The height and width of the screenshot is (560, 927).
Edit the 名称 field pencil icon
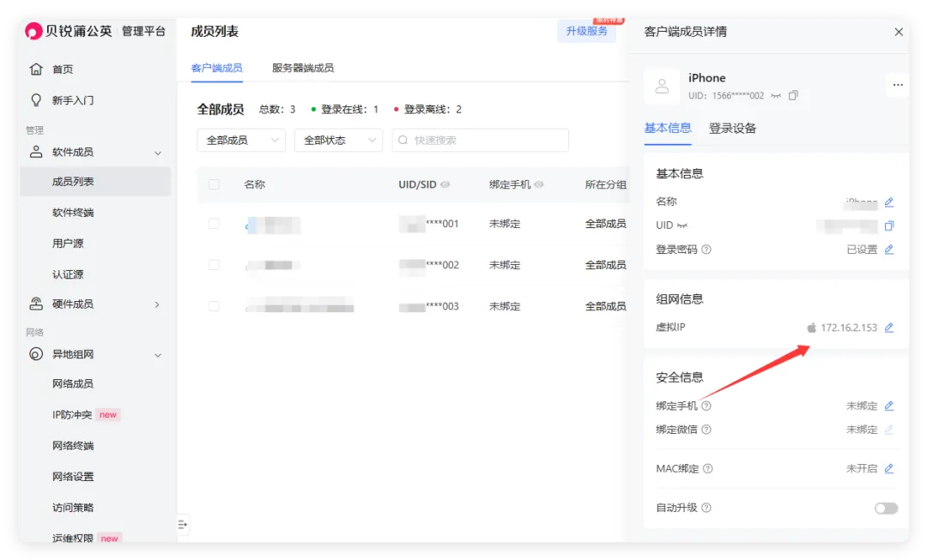pyautogui.click(x=889, y=202)
